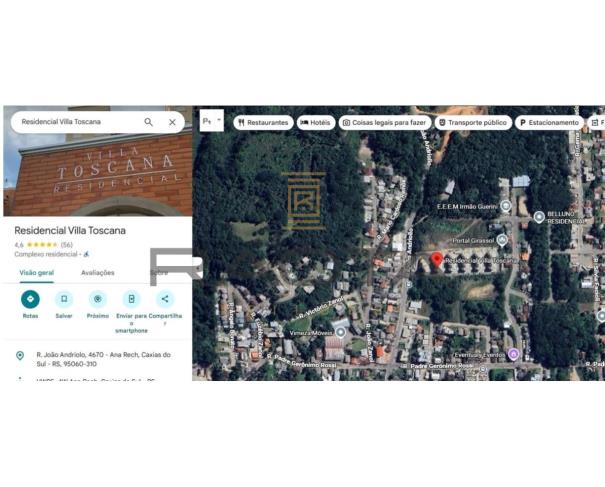Clear the search with the X icon
Screen dimensions: 605x487
click(x=172, y=122)
